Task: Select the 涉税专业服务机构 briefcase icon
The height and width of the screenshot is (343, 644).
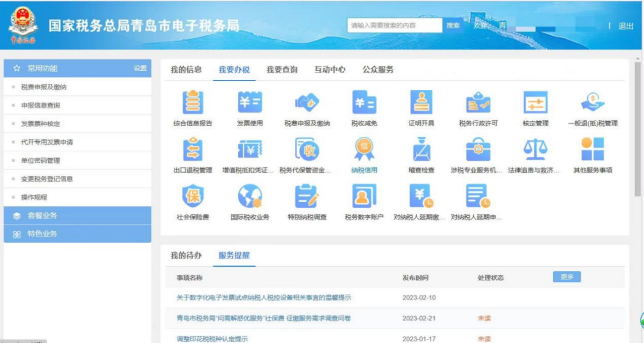Action: pyautogui.click(x=478, y=149)
